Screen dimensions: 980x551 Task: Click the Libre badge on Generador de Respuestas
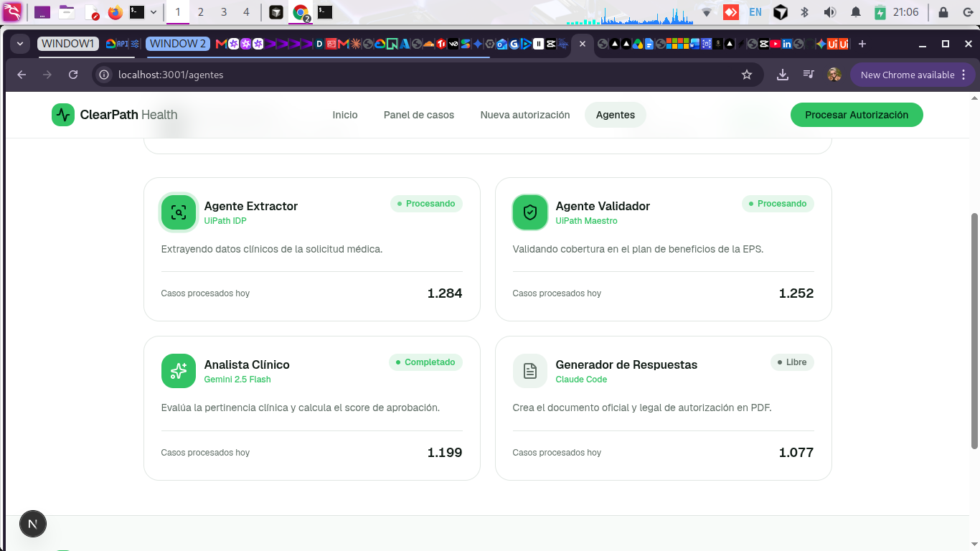792,362
